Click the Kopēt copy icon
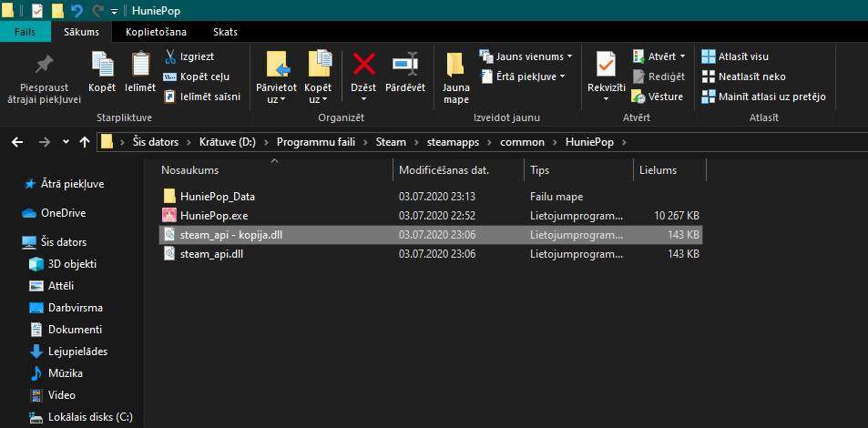 coord(102,65)
